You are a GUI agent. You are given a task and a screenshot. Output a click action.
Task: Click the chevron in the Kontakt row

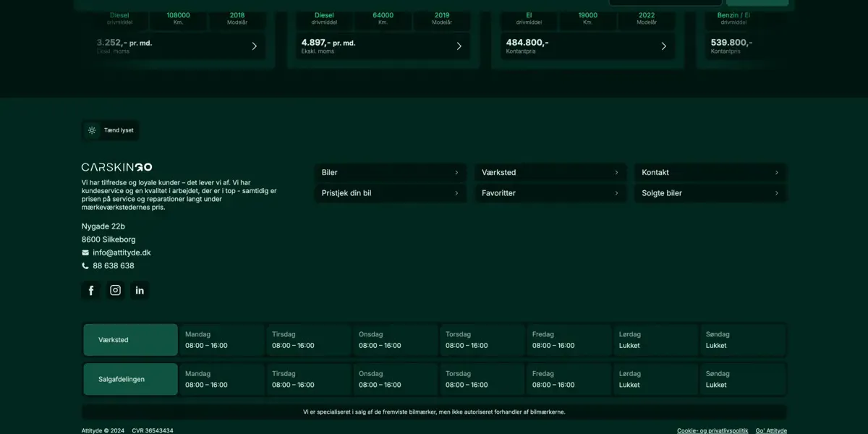(x=776, y=173)
